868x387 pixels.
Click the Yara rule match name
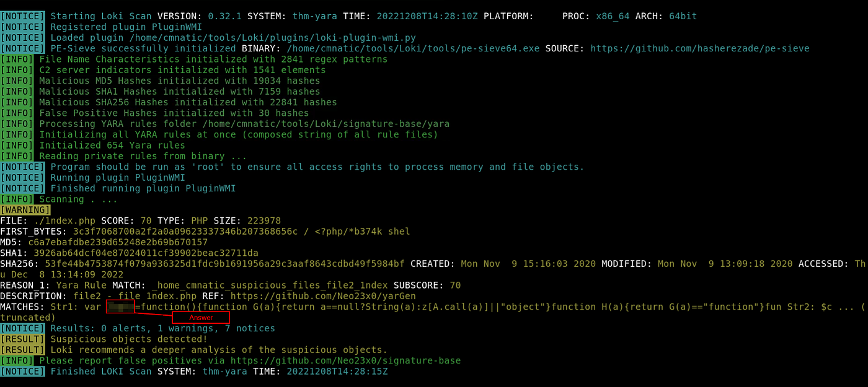click(270, 285)
